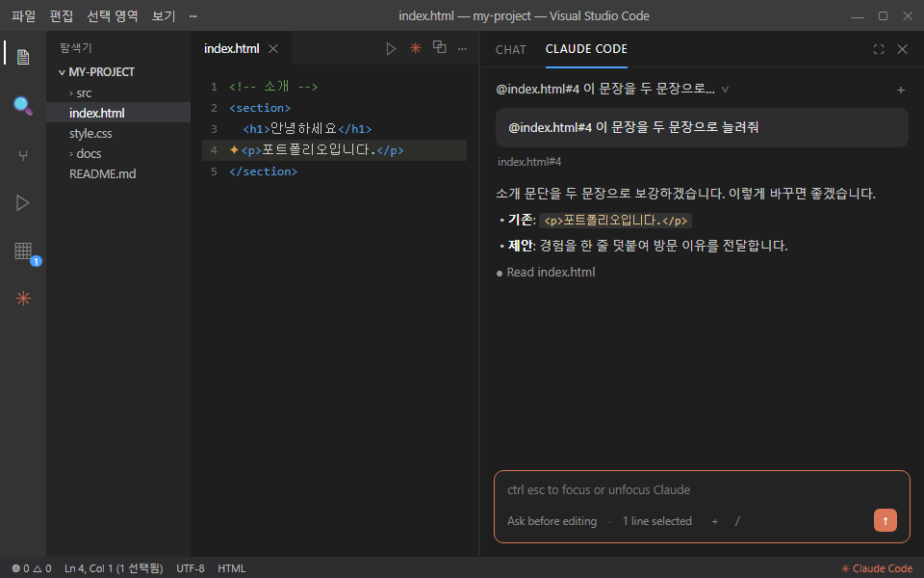
Task: Start a new conversation with plus icon
Action: click(901, 90)
